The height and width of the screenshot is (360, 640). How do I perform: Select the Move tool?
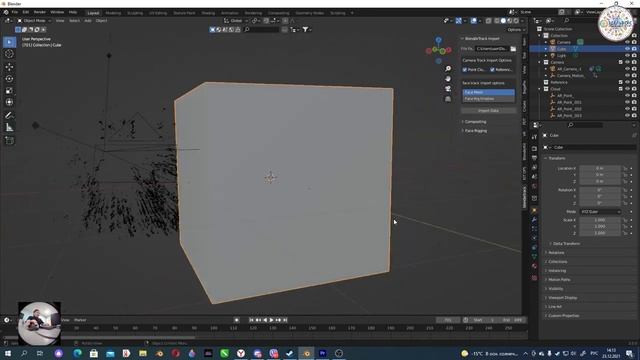pyautogui.click(x=9, y=67)
